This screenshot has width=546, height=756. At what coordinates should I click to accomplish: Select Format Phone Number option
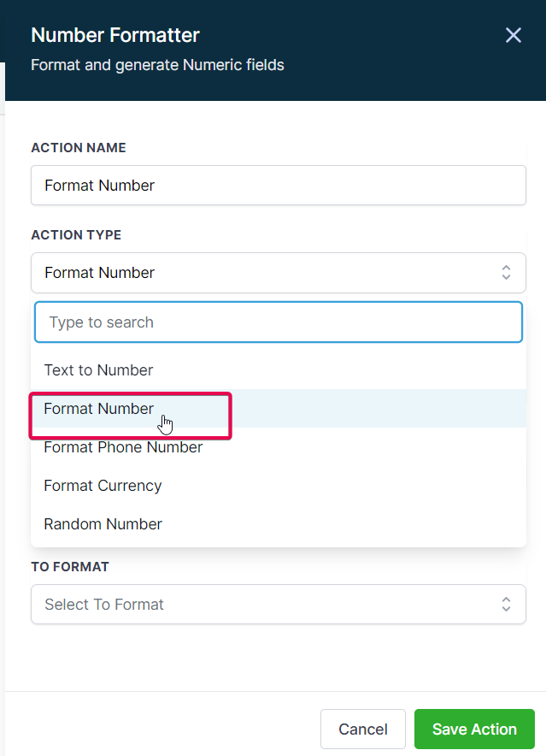pyautogui.click(x=124, y=447)
